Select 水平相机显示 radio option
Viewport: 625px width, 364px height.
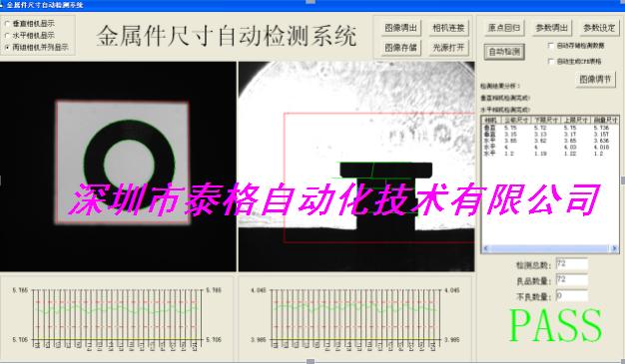(x=7, y=36)
